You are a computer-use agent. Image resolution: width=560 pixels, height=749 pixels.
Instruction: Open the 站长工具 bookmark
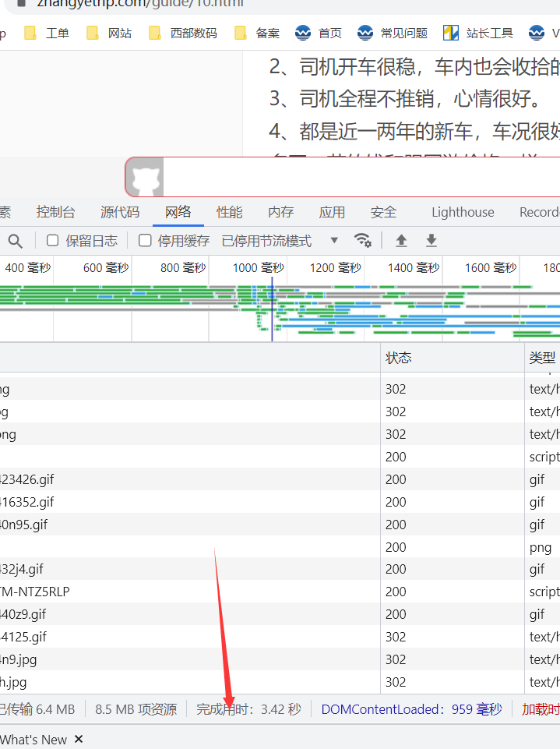pyautogui.click(x=478, y=33)
